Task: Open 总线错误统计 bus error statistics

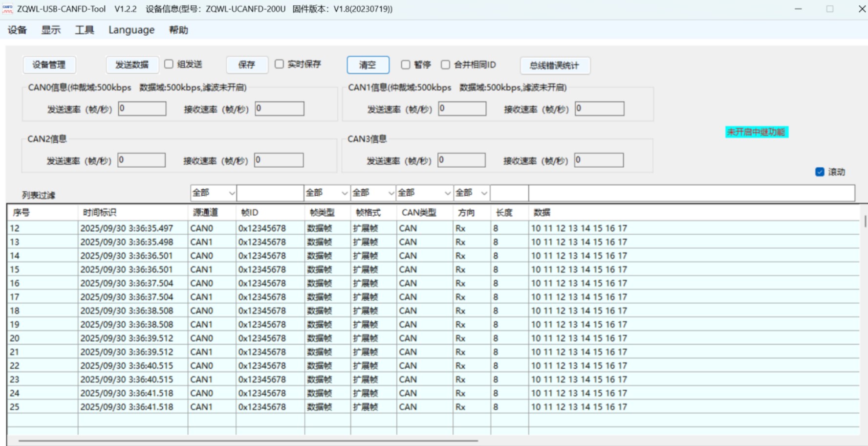Action: tap(554, 66)
